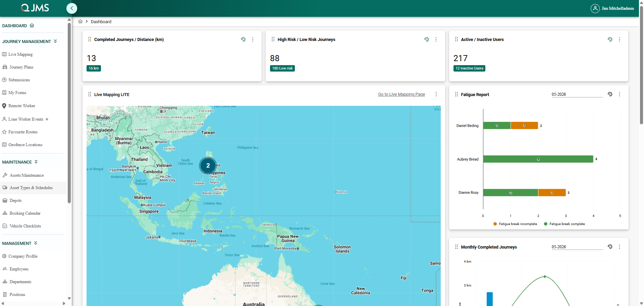Collapse the Journey Management section
The height and width of the screenshot is (306, 644).
[55, 41]
